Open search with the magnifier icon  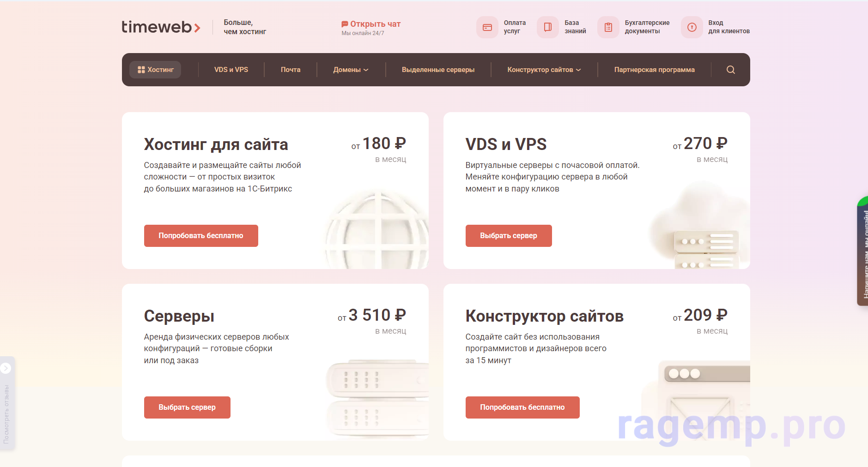point(730,70)
